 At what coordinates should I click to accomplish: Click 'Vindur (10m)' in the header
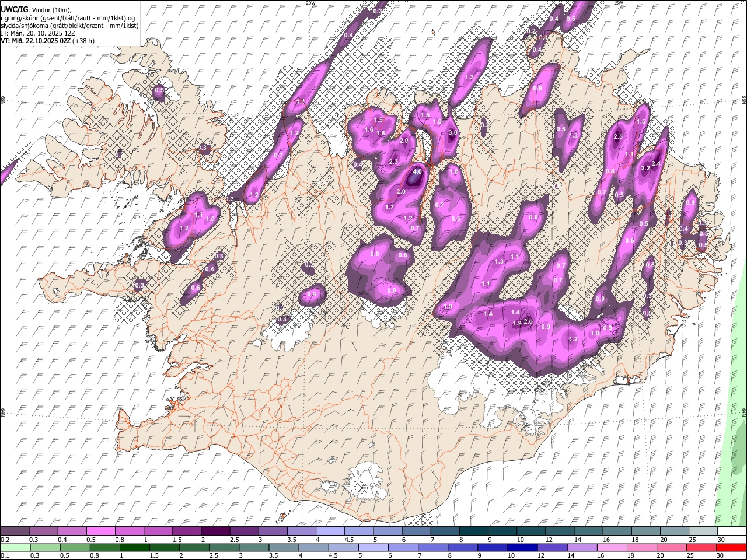click(51, 10)
